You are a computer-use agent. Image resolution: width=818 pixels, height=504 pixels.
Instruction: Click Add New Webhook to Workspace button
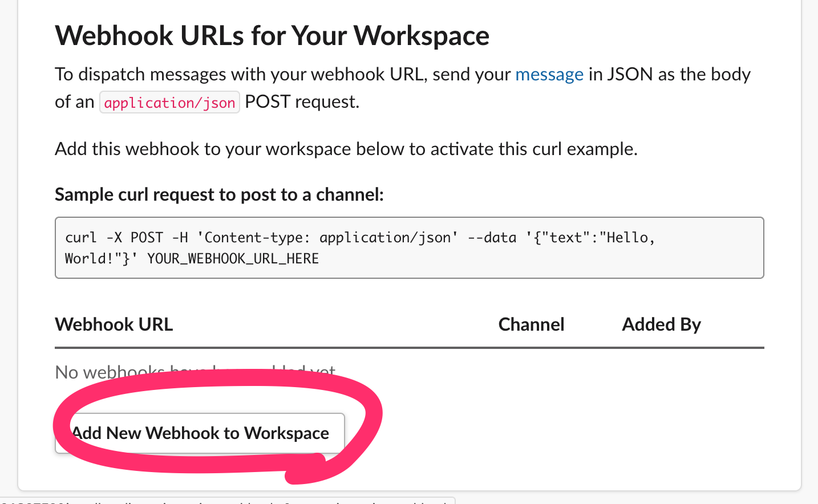pyautogui.click(x=200, y=433)
